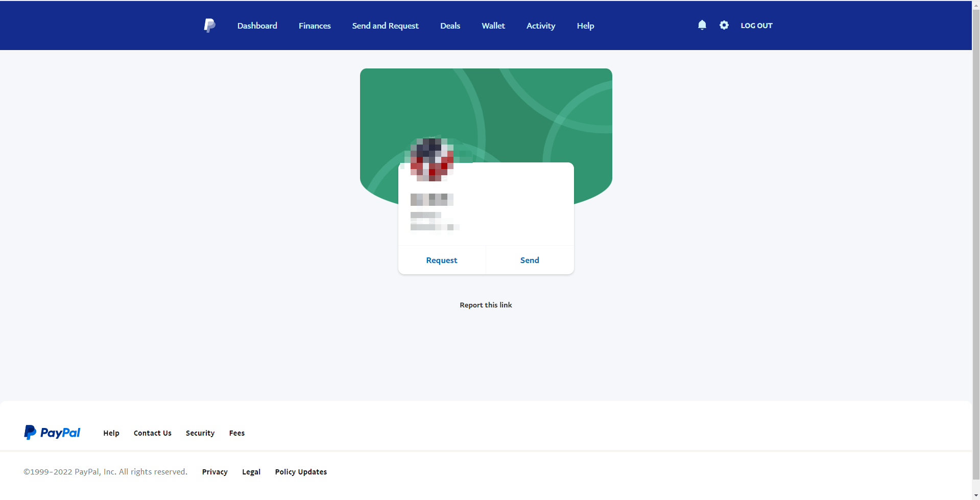Image resolution: width=980 pixels, height=500 pixels.
Task: Click the PayPal logo in the top navigation
Action: (209, 25)
